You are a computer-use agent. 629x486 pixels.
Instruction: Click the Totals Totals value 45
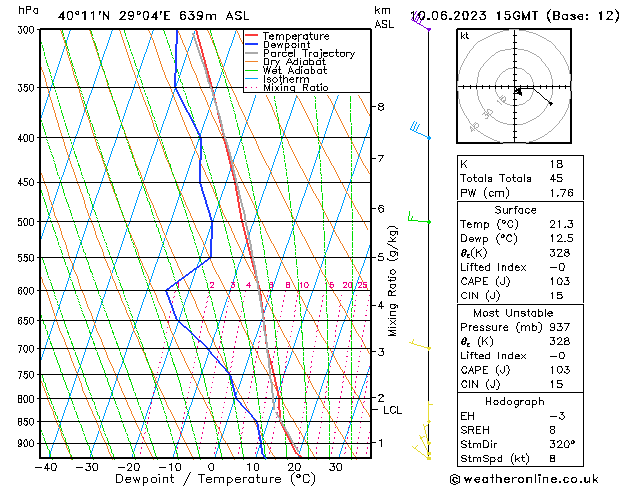tap(556, 178)
